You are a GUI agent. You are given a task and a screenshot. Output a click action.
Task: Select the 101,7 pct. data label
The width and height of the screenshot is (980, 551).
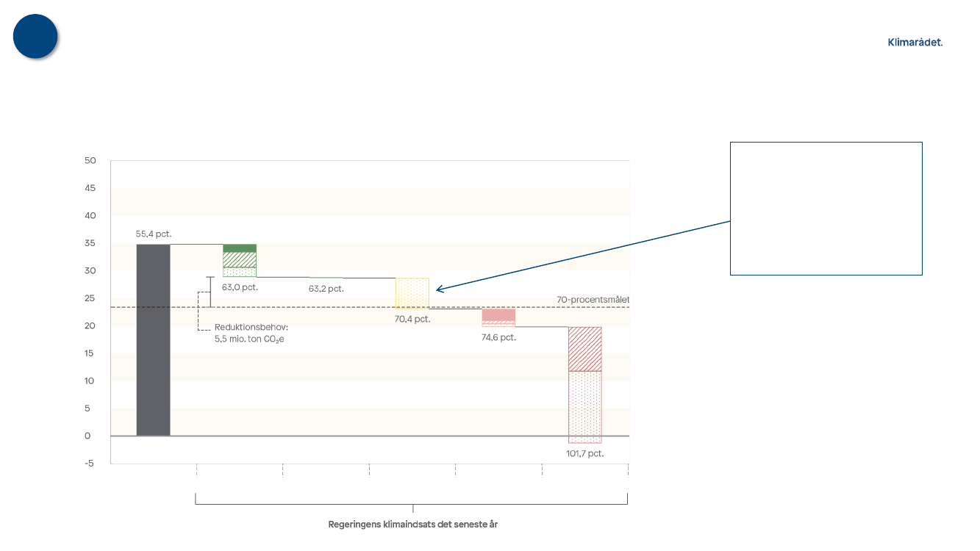[584, 453]
